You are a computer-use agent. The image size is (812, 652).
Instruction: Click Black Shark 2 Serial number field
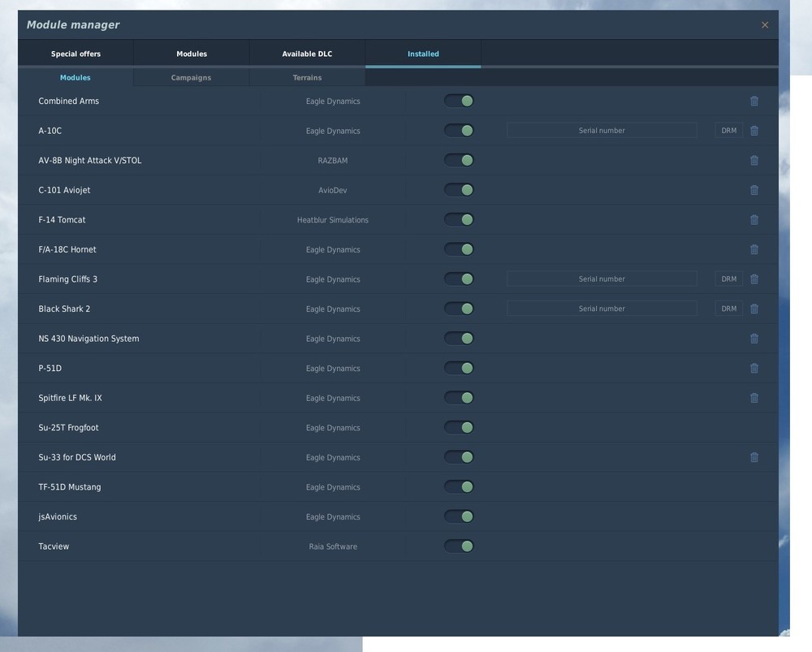(x=602, y=309)
